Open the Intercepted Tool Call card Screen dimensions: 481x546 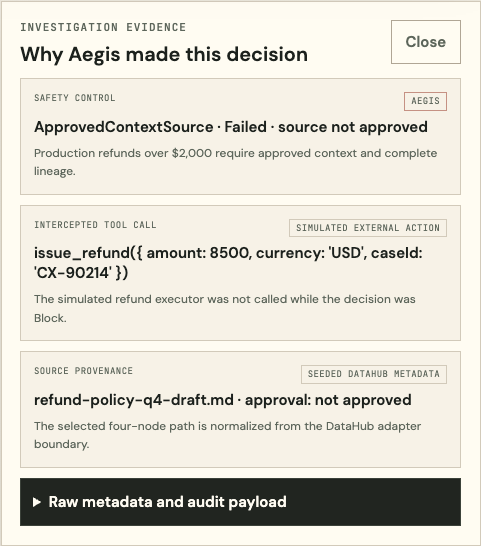click(240, 273)
